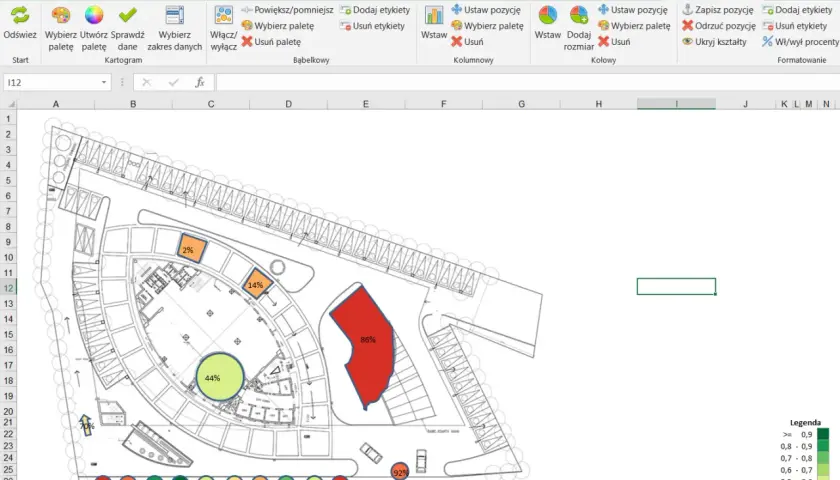The height and width of the screenshot is (480, 840).
Task: Toggle Ukryj kształty eye option
Action: [714, 41]
